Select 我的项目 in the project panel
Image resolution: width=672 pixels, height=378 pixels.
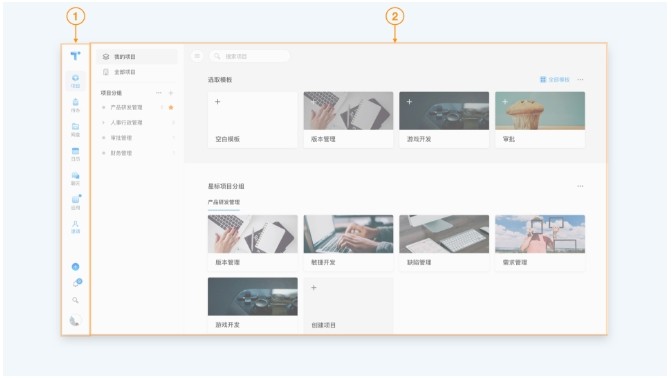pos(137,57)
